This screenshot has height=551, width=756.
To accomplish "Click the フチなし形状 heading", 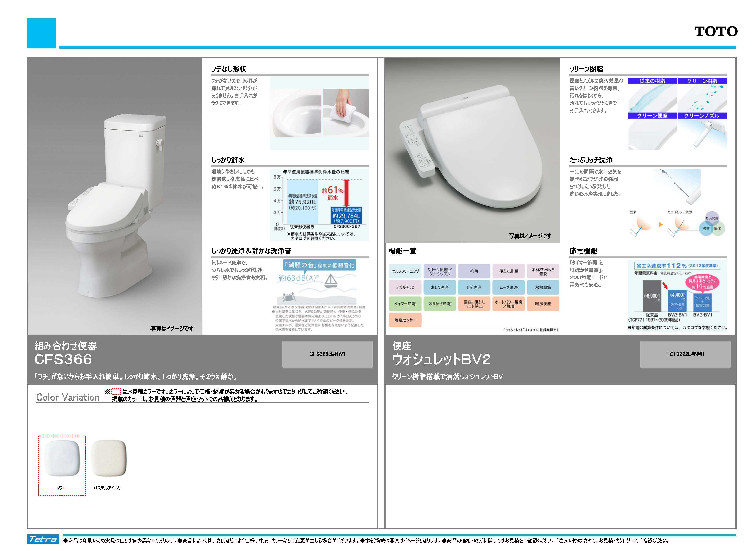I will (x=229, y=69).
